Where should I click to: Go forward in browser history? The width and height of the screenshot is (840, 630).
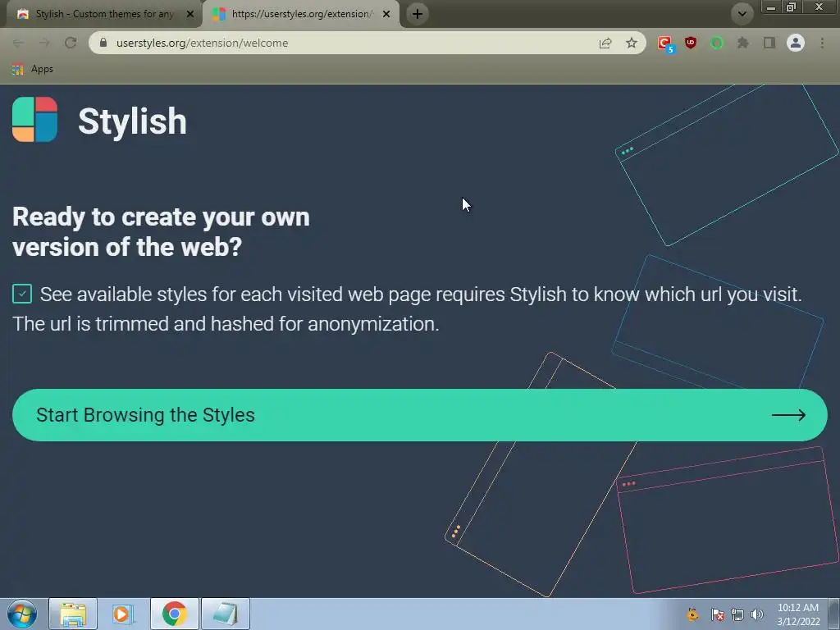click(44, 43)
